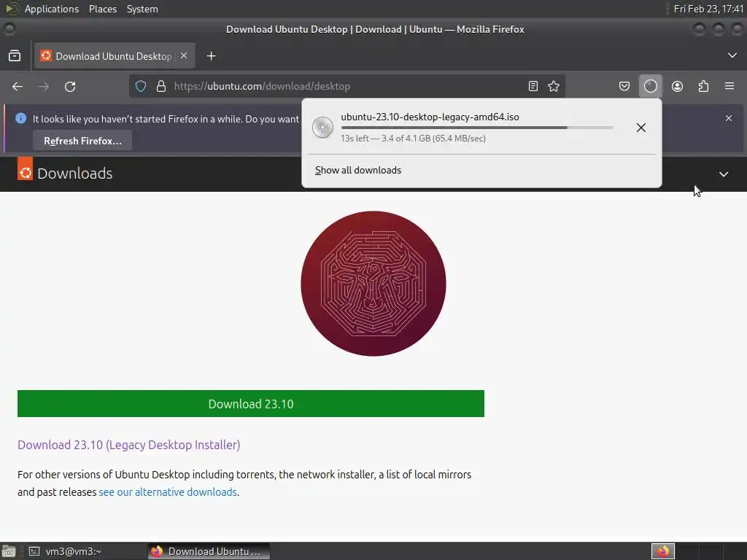Open the Save to Pocket icon

coord(624,86)
